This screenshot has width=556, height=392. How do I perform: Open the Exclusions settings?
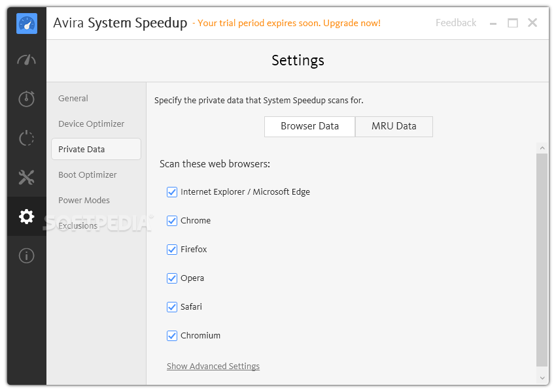(78, 225)
